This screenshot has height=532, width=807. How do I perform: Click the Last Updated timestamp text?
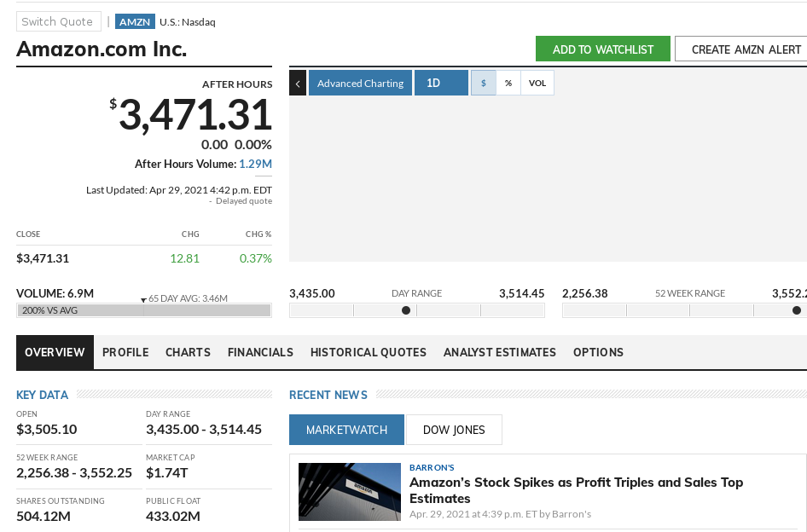click(179, 190)
